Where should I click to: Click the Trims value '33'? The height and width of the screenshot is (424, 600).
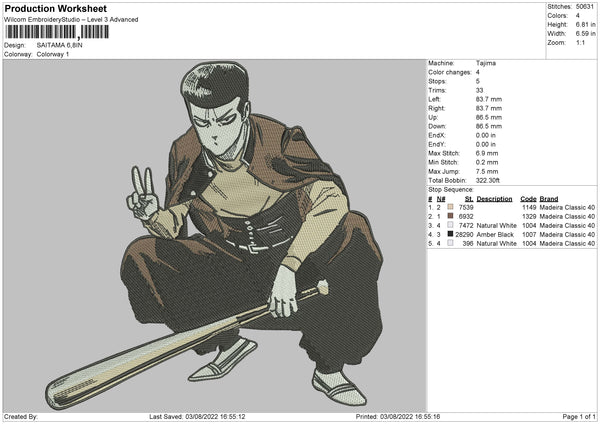point(479,90)
